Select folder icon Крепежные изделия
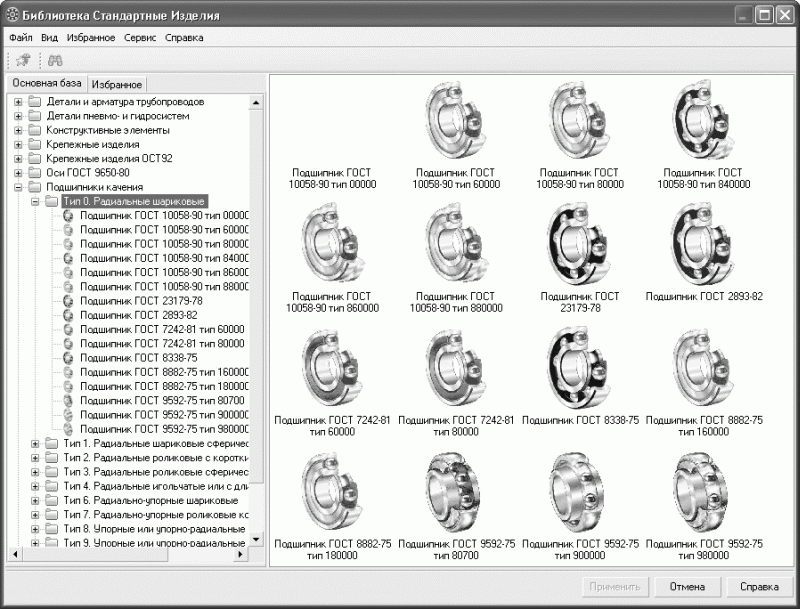This screenshot has height=609, width=800. [x=35, y=144]
